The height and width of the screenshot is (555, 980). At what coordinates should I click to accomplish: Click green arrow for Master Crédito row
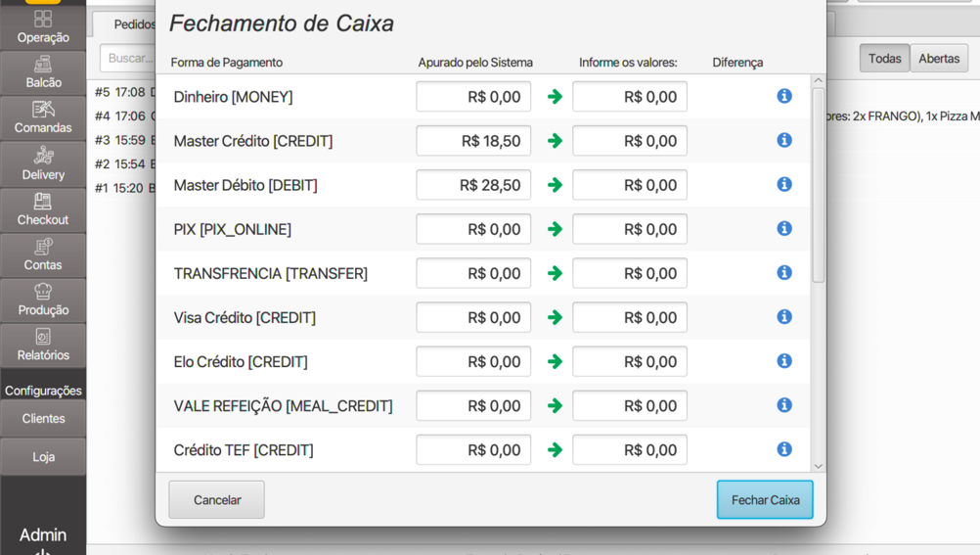(555, 141)
